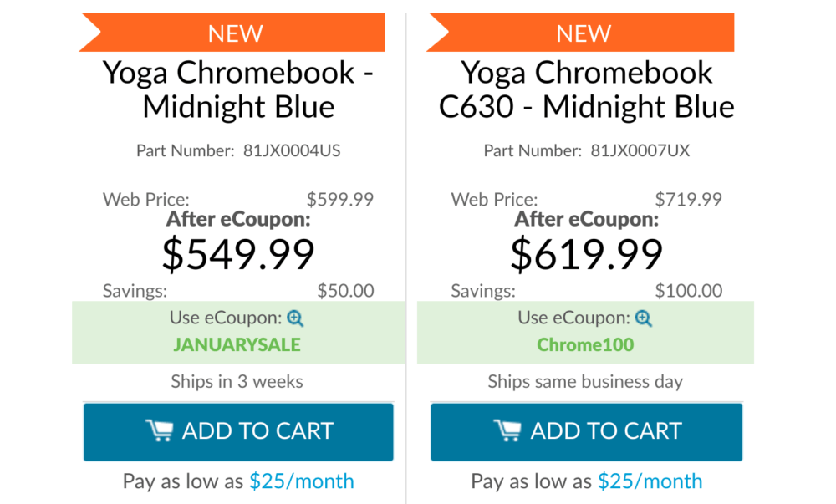Open $25/month financing link under $549.99 model

(x=302, y=481)
